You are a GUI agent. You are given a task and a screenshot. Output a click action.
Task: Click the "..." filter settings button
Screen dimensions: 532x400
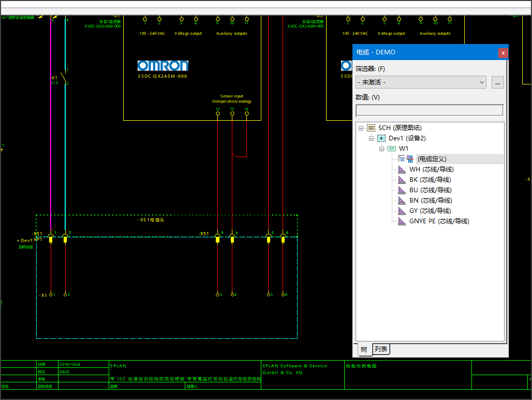click(x=497, y=82)
